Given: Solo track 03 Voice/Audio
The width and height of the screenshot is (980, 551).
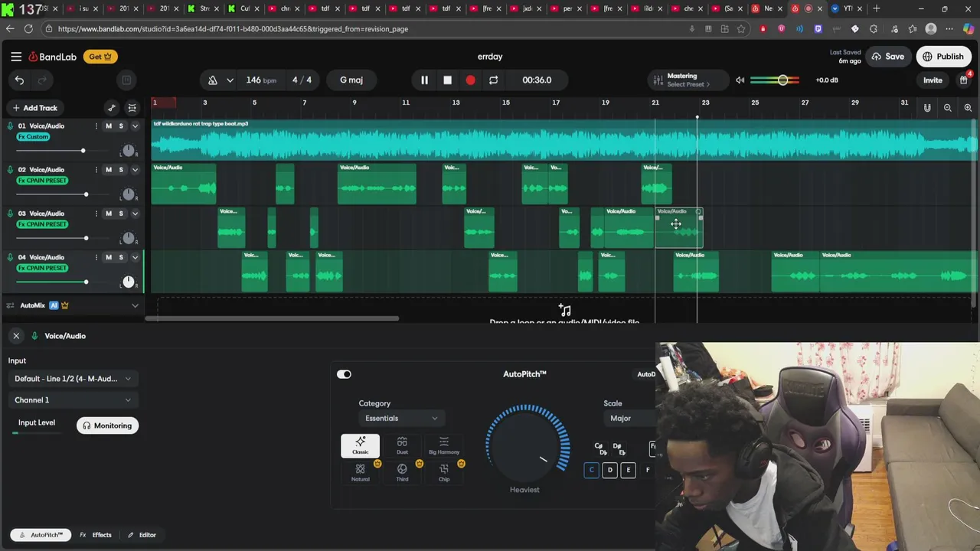Looking at the screenshot, I should point(121,214).
